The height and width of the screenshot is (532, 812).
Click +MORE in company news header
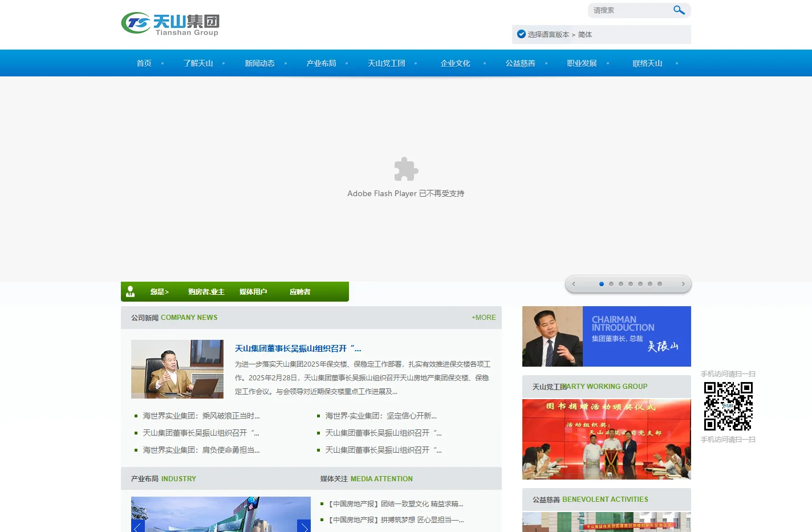coord(484,318)
